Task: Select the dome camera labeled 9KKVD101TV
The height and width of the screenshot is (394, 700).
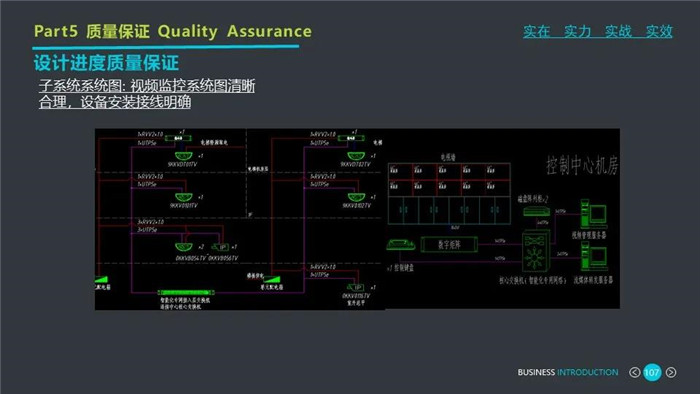Action: [x=183, y=156]
